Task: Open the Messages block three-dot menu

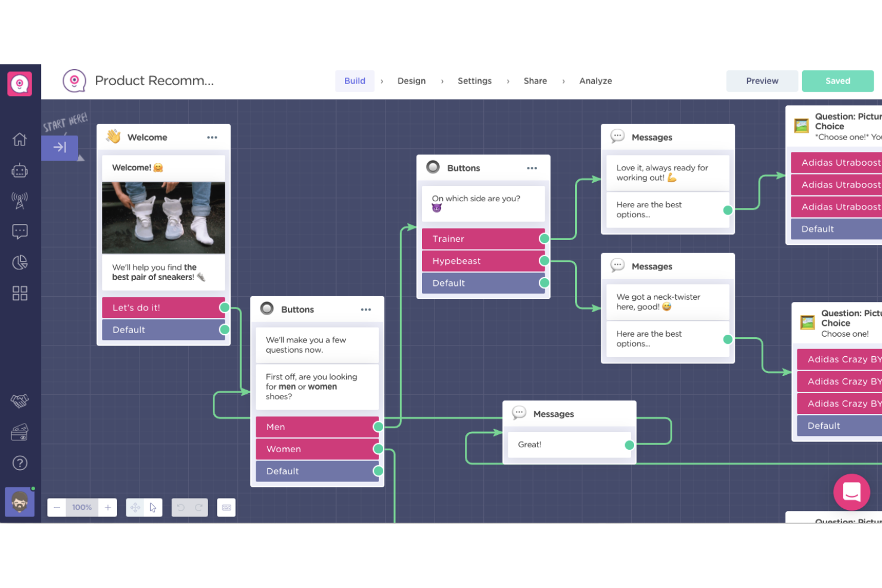Action: tap(719, 137)
